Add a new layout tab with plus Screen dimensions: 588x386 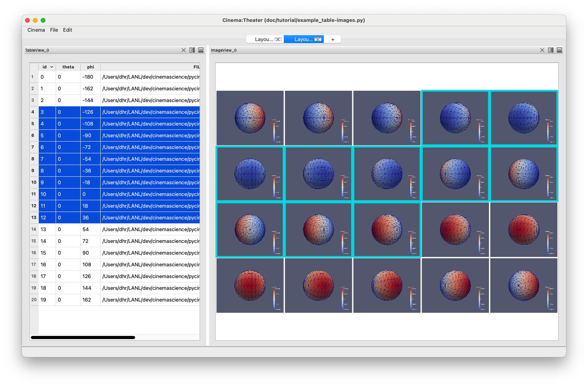coord(333,39)
